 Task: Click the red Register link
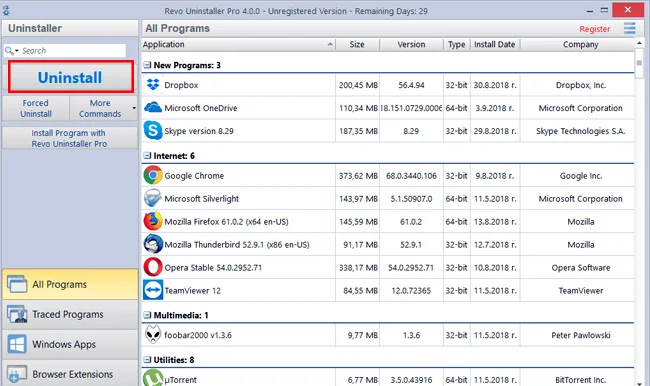point(594,29)
